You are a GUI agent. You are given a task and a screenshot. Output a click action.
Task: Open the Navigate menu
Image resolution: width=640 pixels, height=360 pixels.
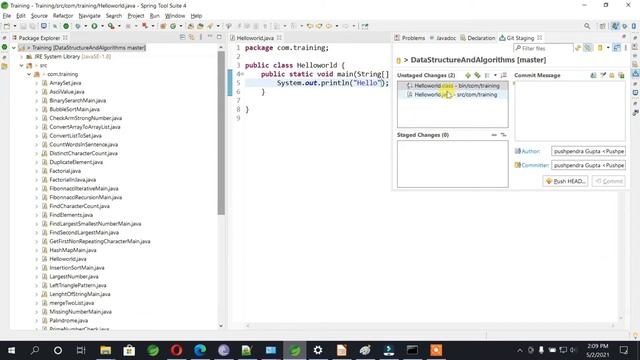89,16
